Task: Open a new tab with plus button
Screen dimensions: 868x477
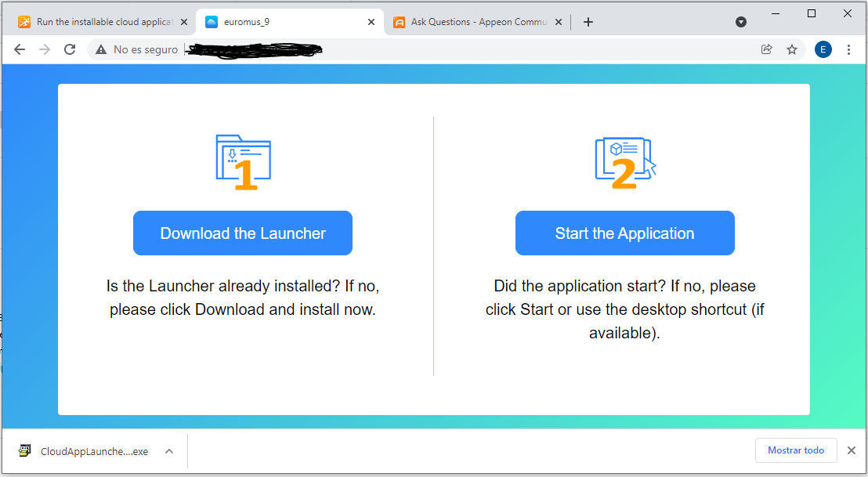Action: [x=588, y=22]
